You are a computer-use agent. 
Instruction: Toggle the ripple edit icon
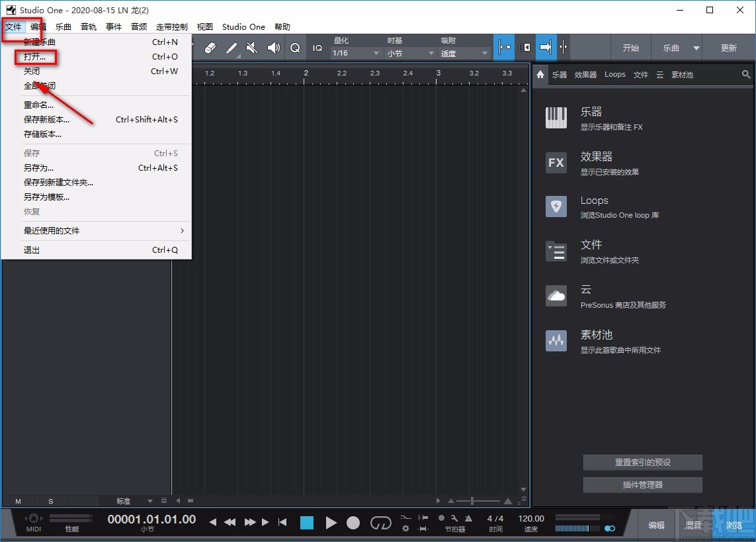(x=525, y=47)
